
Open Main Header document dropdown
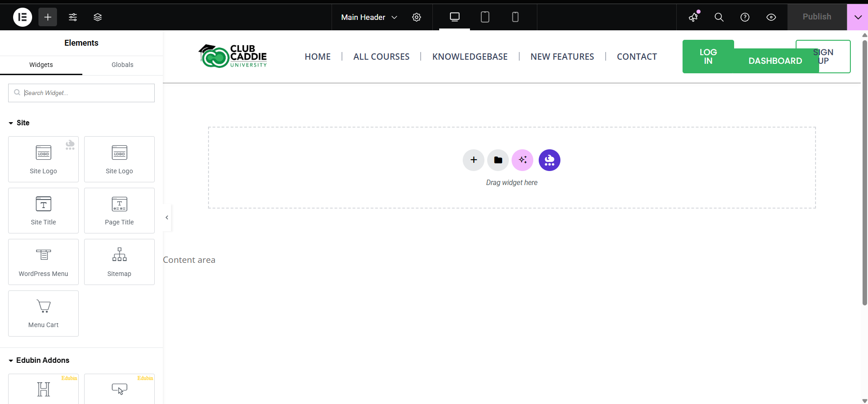pos(369,17)
